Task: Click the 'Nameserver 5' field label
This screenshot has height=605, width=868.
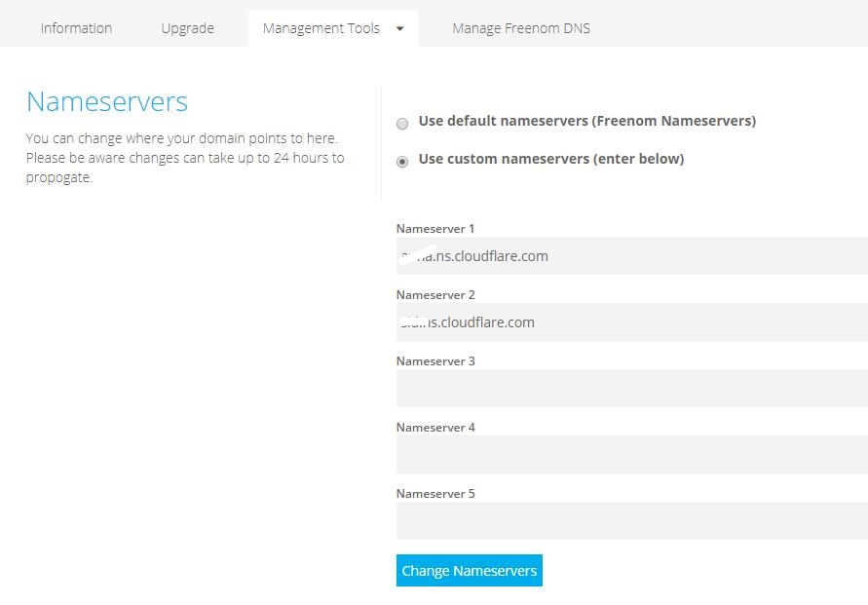Action: click(x=435, y=494)
